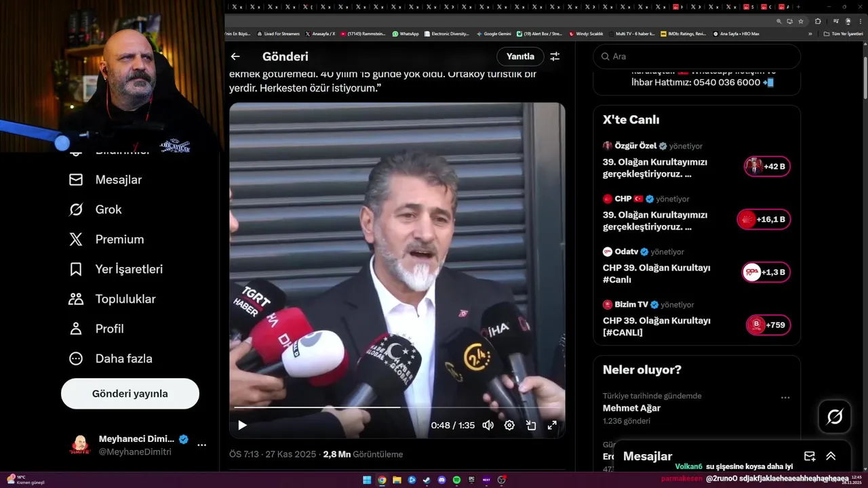Compose a new message from Mesajlar panel
Screen dimensions: 868x488
pos(809,456)
